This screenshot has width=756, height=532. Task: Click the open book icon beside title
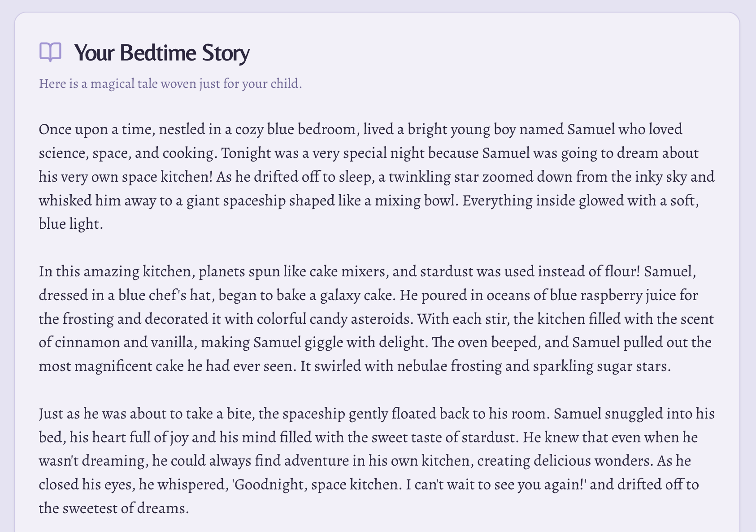tap(50, 52)
